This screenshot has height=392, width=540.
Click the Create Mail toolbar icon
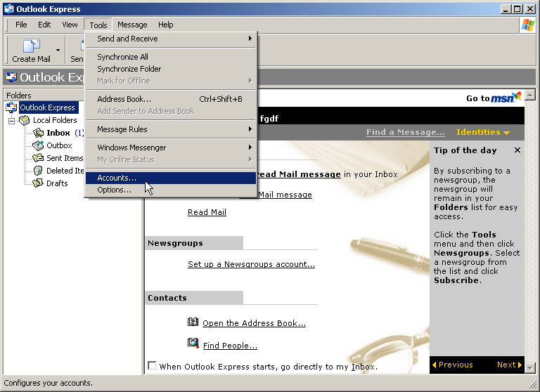pos(32,46)
